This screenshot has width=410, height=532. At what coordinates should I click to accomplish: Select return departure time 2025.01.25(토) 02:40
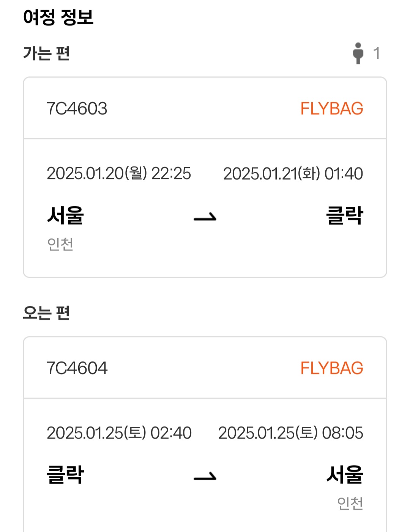click(119, 433)
